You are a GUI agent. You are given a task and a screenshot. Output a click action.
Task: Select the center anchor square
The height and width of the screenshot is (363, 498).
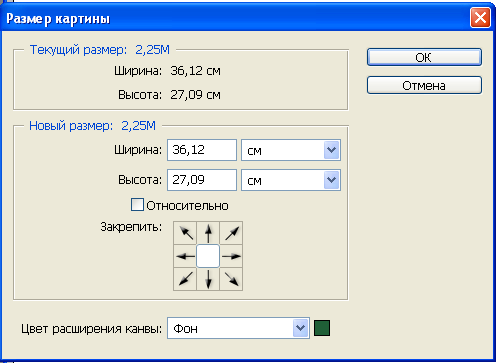(x=208, y=256)
